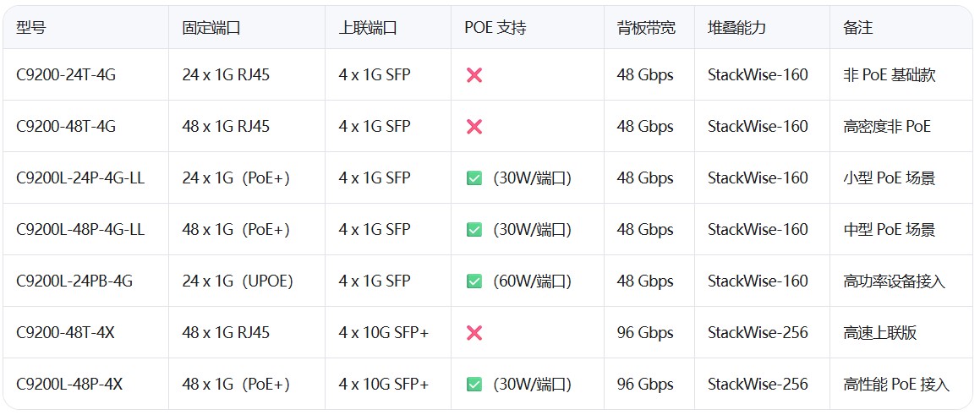980x415 pixels.
Task: Click 96 Gbps in C9200L-48P-4X row
Action: (645, 385)
